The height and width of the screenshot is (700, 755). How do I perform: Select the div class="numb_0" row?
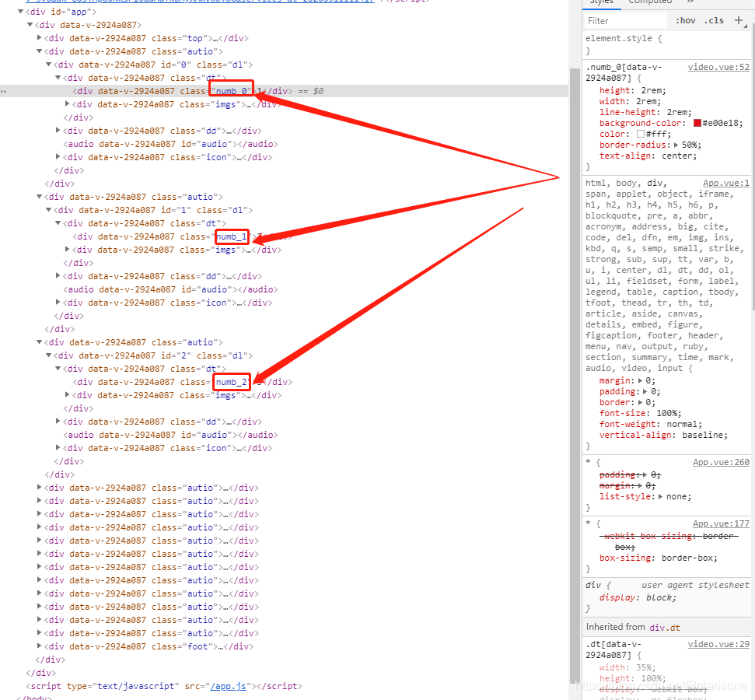click(x=284, y=91)
